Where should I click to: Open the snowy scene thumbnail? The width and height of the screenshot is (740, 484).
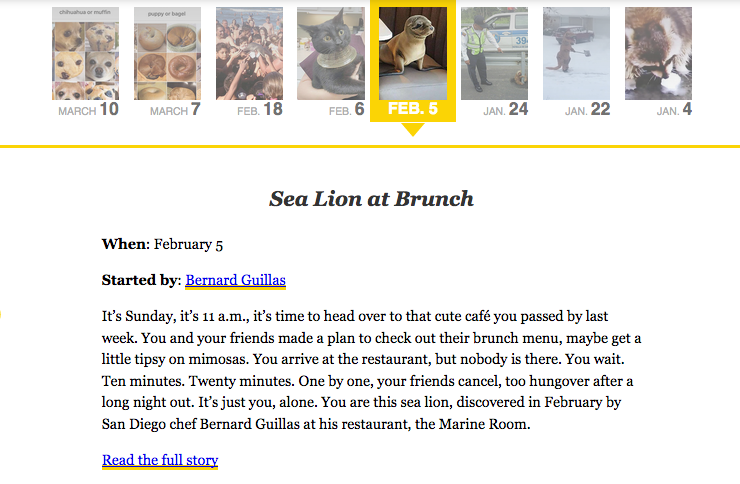(x=576, y=53)
